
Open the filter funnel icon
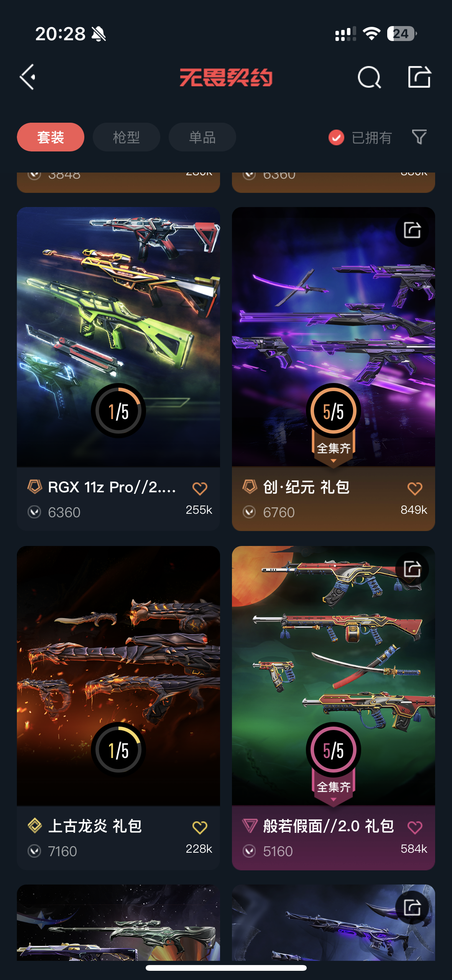pyautogui.click(x=419, y=137)
